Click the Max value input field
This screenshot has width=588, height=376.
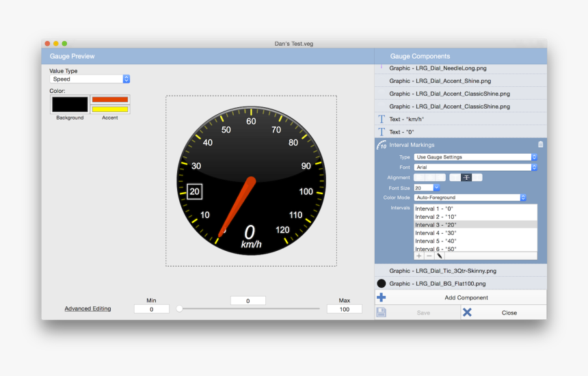[345, 310]
